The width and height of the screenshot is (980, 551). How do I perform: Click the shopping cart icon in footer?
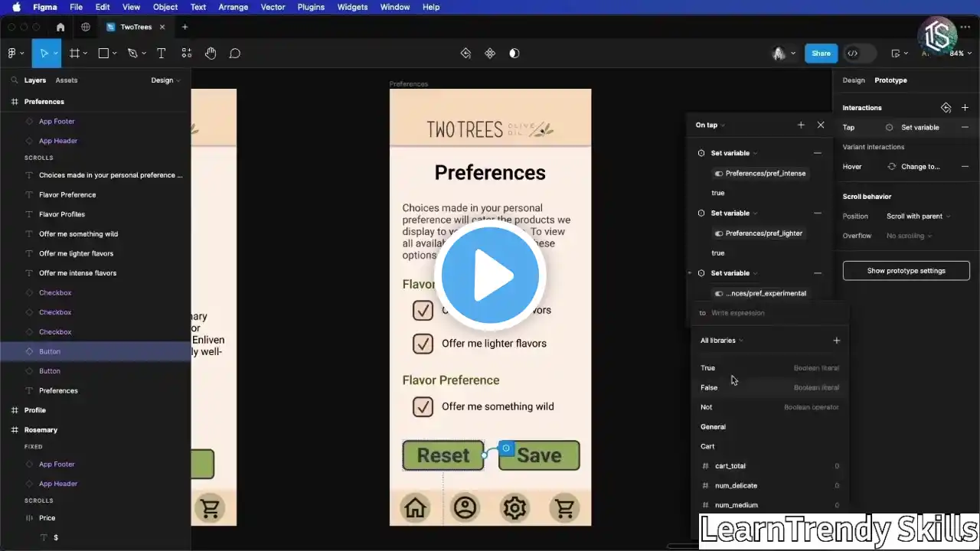click(x=564, y=507)
